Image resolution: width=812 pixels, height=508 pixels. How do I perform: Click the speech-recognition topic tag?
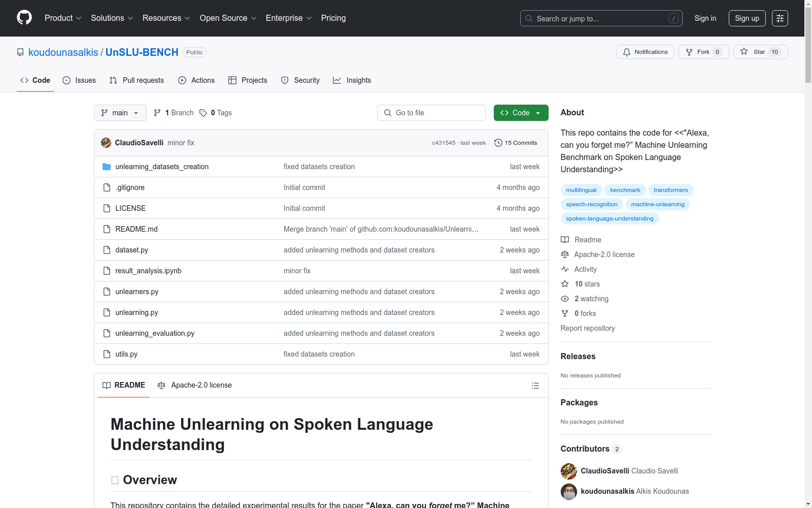[x=592, y=204]
